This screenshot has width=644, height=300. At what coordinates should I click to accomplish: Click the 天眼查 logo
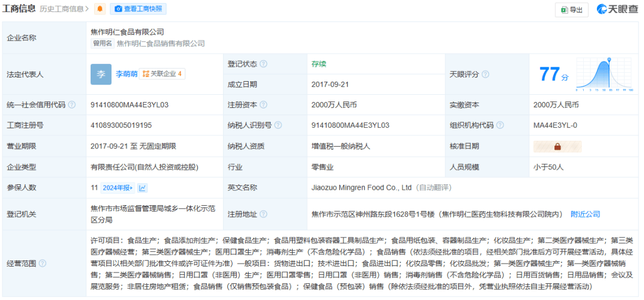[618, 9]
